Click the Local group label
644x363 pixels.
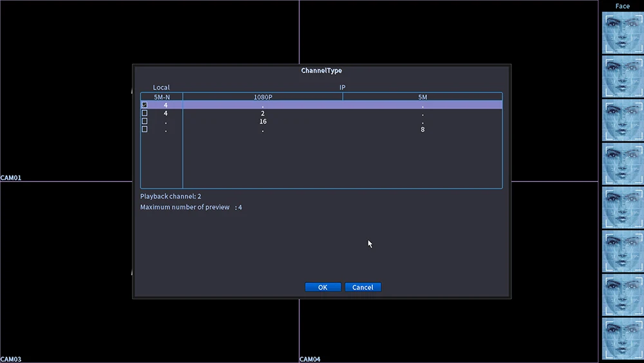click(x=161, y=87)
